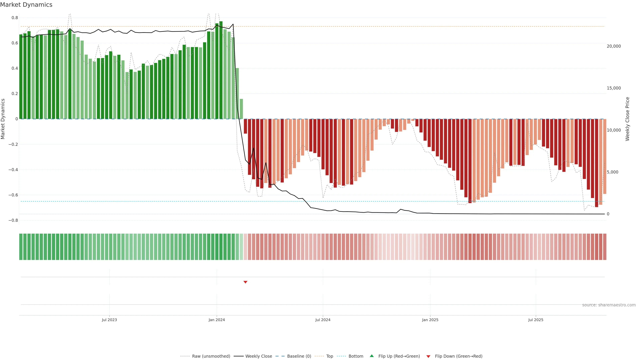Toggle the Baseline (0) legend label
The width and height of the screenshot is (644, 362).
click(299, 356)
